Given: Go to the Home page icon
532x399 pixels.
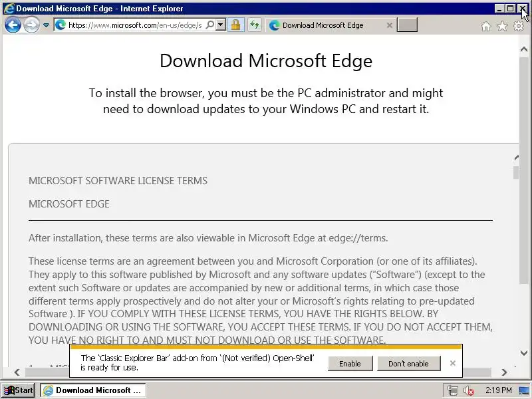Looking at the screenshot, I should tap(486, 26).
